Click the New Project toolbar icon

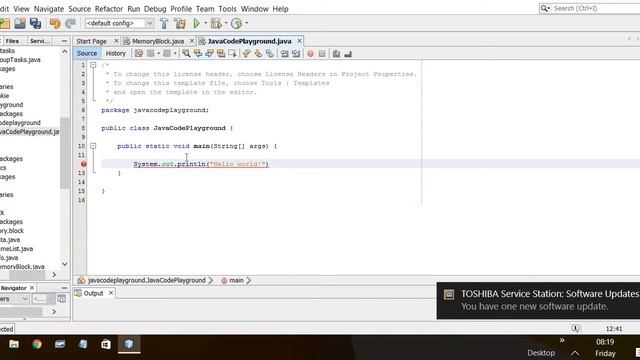5,23
